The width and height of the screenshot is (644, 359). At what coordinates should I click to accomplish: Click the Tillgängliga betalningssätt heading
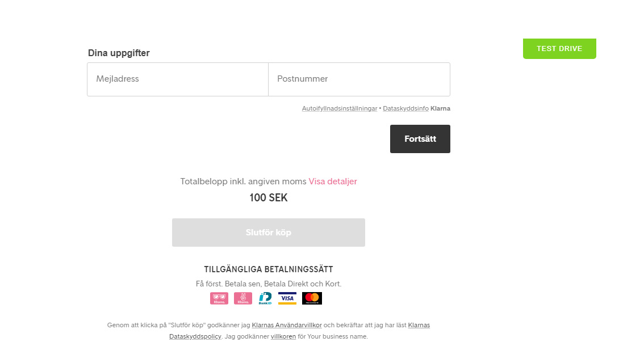click(269, 269)
